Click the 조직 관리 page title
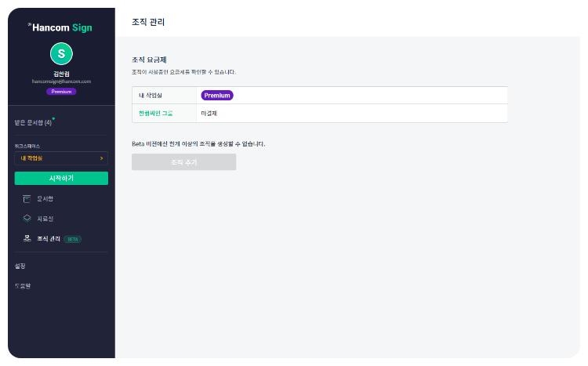The width and height of the screenshot is (588, 366). click(x=148, y=22)
